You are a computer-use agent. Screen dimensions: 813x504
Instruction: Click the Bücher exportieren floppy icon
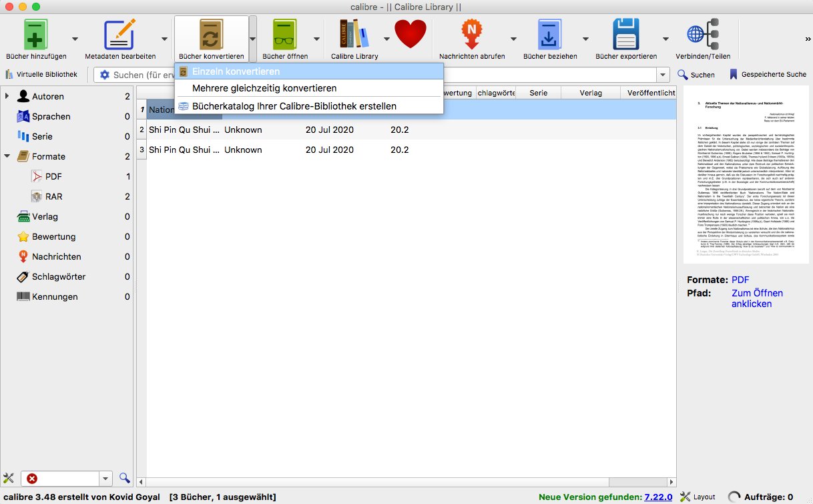(626, 33)
